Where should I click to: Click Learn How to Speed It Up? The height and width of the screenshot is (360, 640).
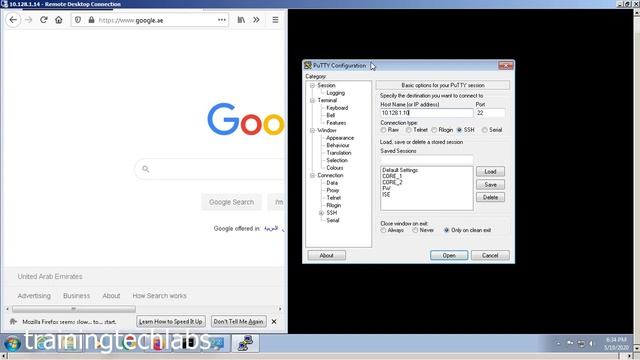coord(171,322)
